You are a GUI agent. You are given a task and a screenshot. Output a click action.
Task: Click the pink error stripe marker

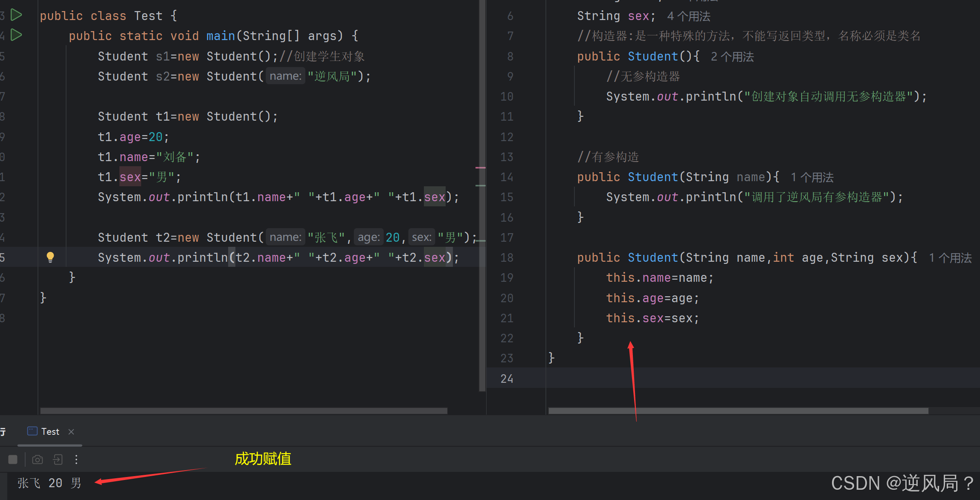coord(481,168)
